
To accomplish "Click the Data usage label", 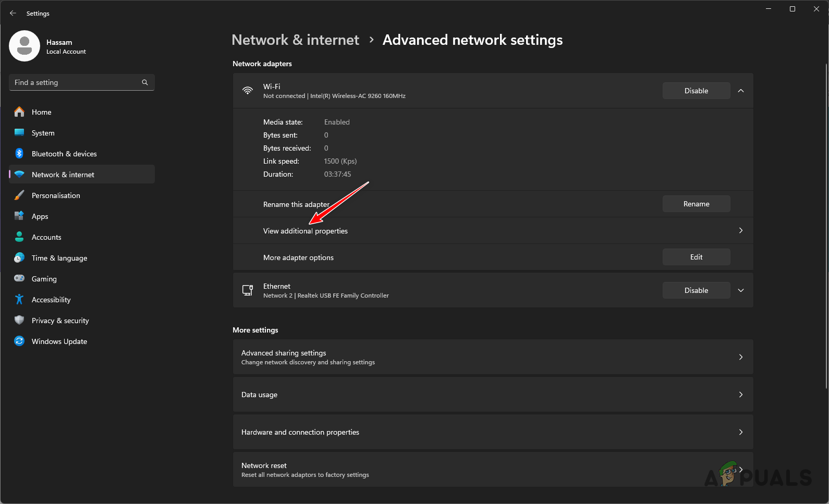I will tap(259, 395).
